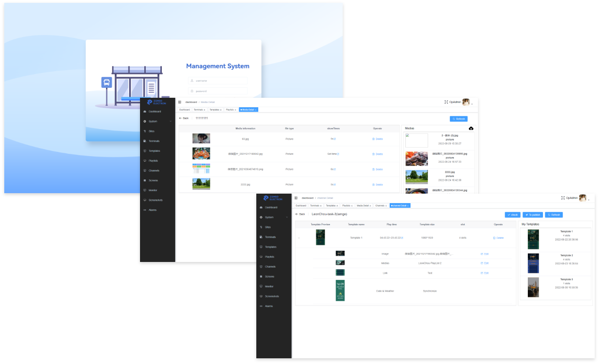This screenshot has height=364, width=599.
Task: Open Screenshots from the Channel Detail sidebar
Action: tap(271, 296)
